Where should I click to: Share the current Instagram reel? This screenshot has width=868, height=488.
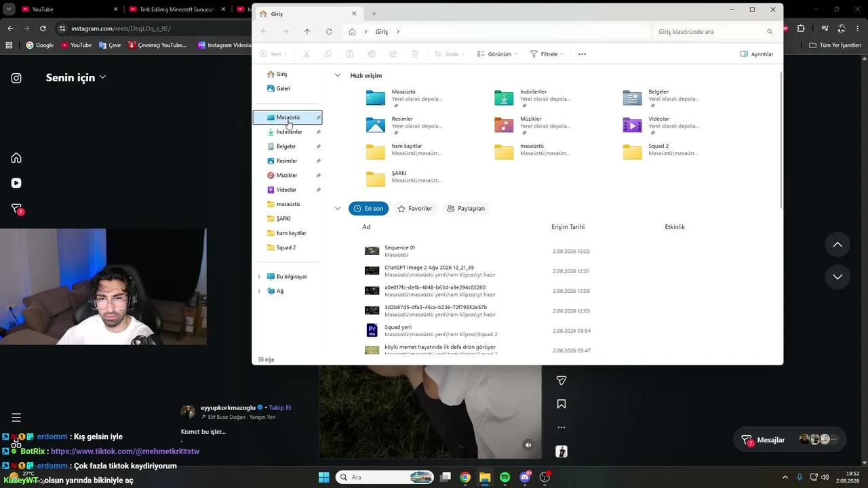click(x=561, y=381)
